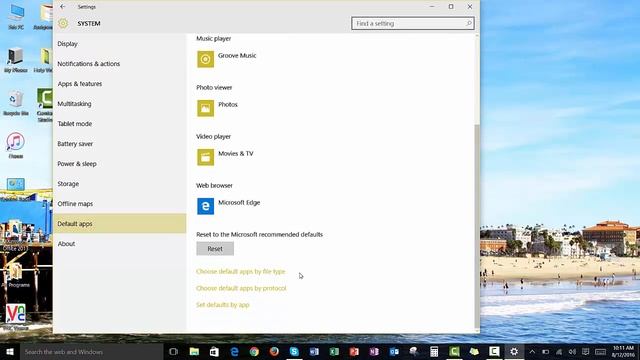Select Offline maps in sidebar
Viewport: 640px width, 360px height.
[120, 204]
